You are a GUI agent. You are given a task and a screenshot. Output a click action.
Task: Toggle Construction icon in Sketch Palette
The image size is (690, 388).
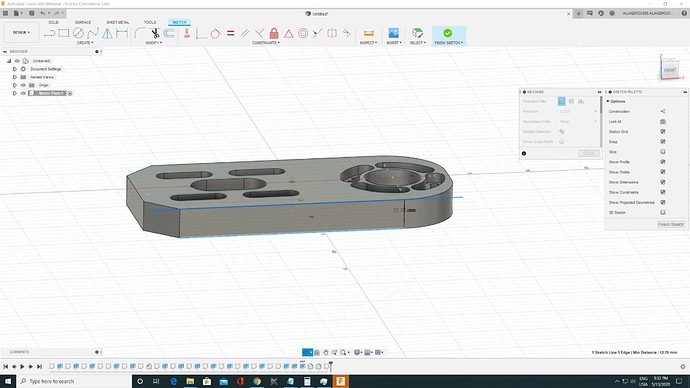pos(663,111)
